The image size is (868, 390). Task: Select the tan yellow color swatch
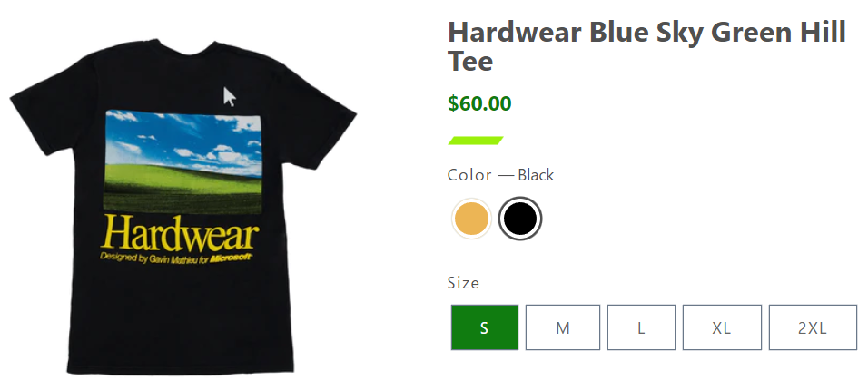coord(471,219)
